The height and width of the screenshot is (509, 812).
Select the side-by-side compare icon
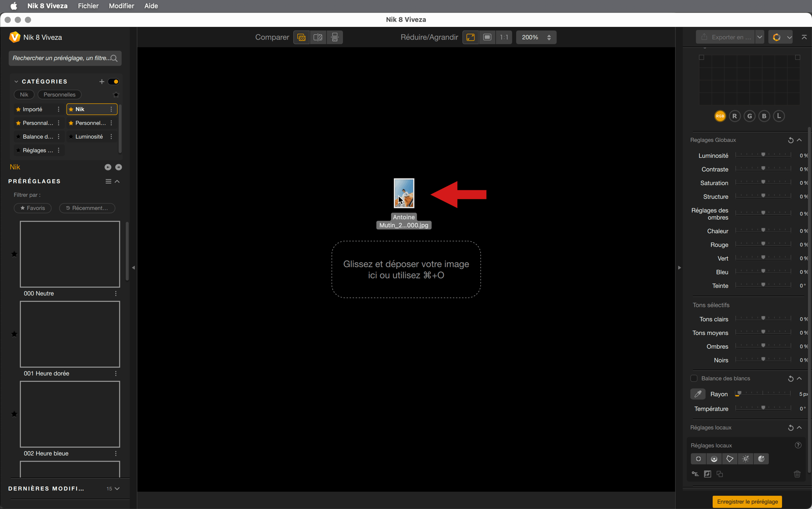click(335, 37)
